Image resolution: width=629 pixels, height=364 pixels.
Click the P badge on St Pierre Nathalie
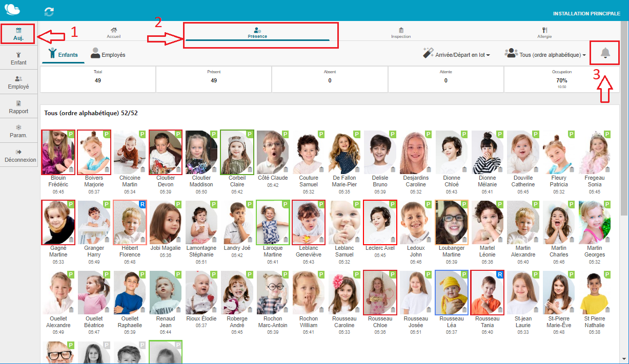(x=607, y=275)
